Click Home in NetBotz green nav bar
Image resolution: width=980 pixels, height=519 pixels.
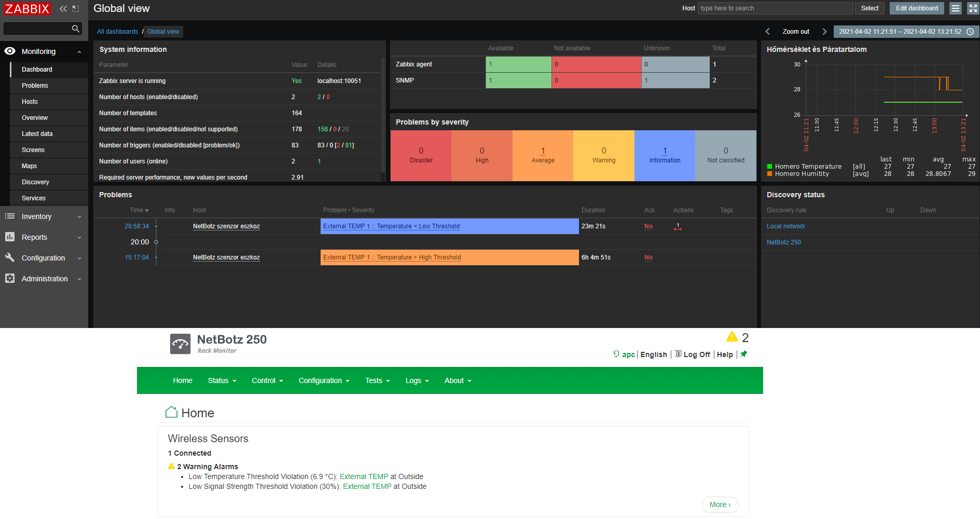[183, 380]
